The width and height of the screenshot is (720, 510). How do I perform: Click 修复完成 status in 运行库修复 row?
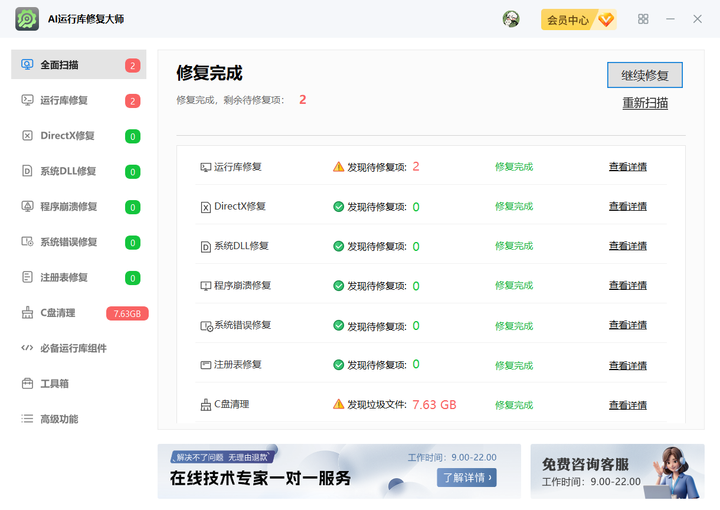(514, 167)
